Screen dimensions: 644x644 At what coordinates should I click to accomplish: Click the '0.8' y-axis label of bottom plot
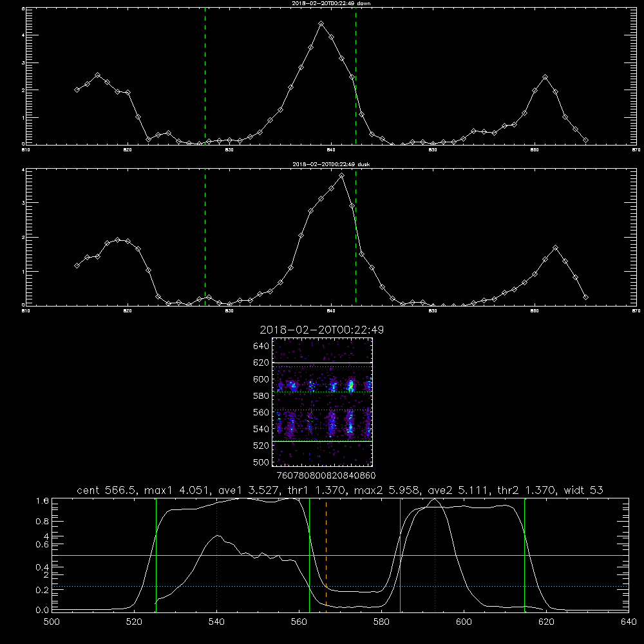pos(43,522)
